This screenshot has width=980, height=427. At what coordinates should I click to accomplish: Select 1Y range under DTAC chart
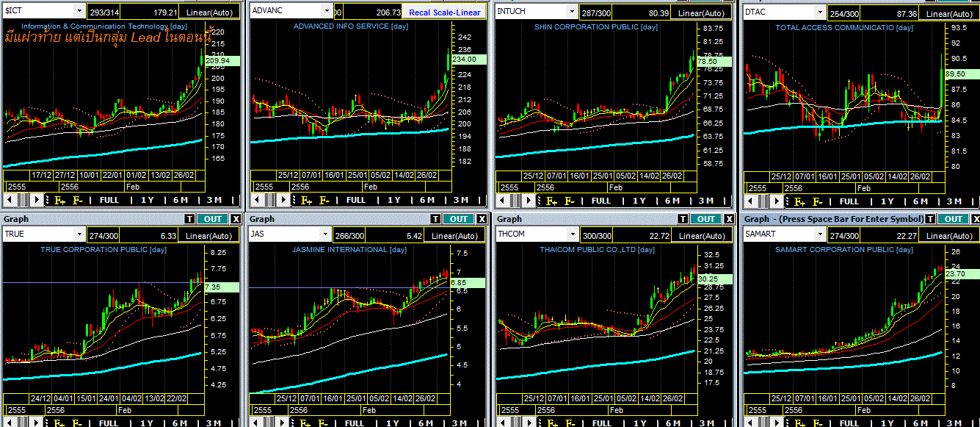coord(888,200)
